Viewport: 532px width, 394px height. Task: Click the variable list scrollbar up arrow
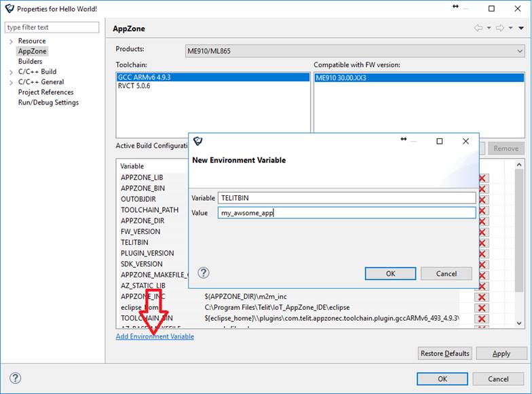coord(519,165)
